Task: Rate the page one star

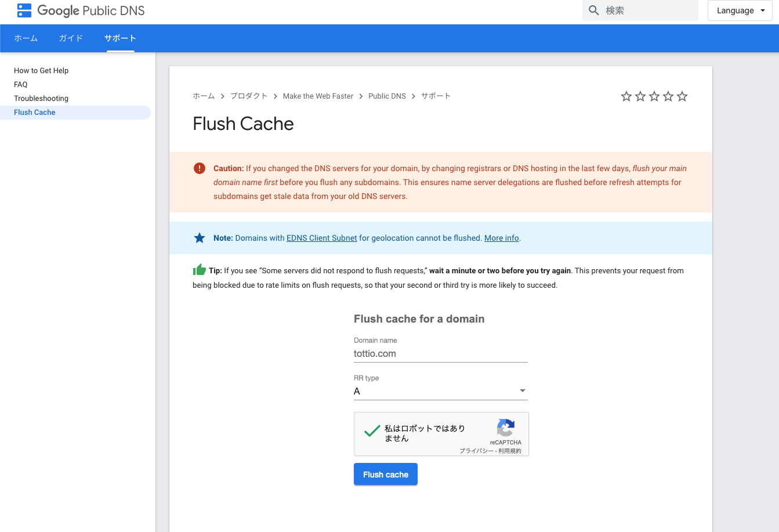Action: pyautogui.click(x=626, y=96)
